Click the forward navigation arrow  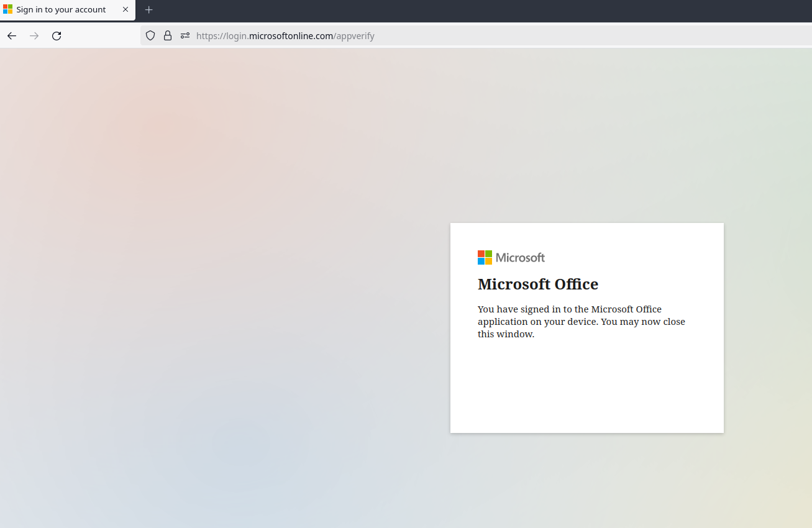34,35
